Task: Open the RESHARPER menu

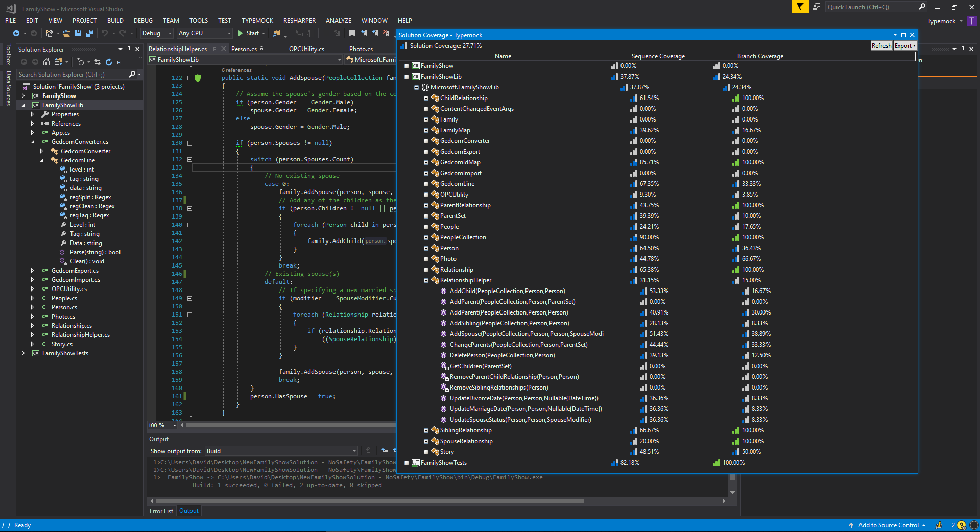Action: click(x=299, y=21)
